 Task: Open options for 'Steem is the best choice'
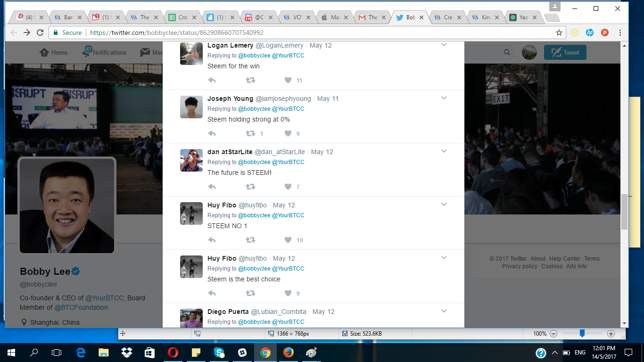coord(444,258)
